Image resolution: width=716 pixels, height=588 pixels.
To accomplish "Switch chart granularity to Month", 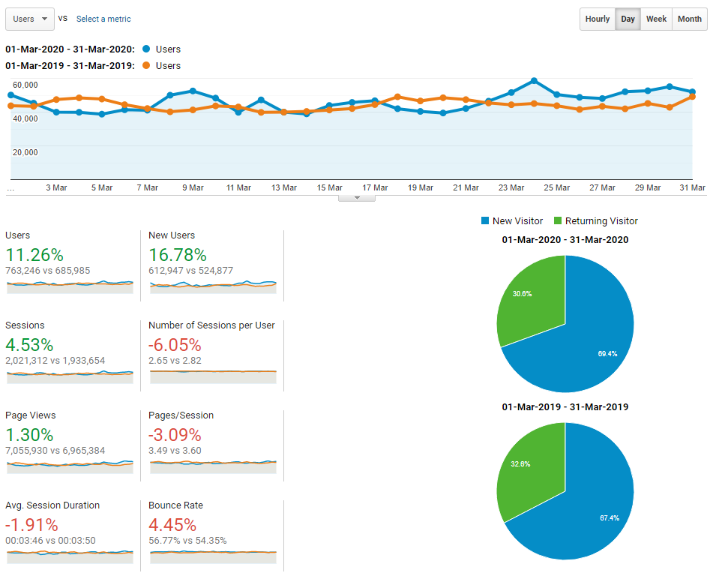I will point(689,19).
